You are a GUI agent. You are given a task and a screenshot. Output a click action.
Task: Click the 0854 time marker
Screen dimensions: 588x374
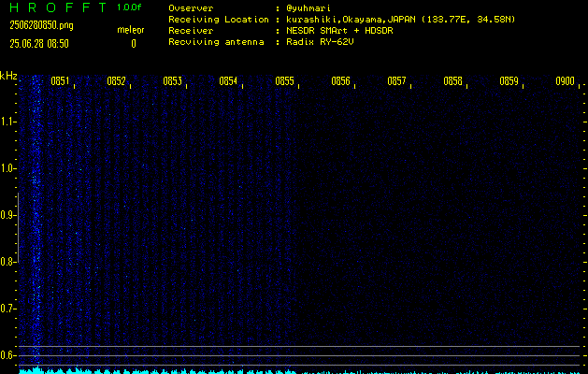point(228,81)
